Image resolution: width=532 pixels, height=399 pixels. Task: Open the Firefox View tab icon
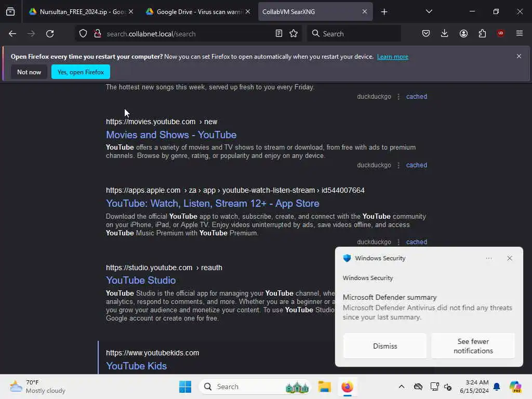[x=10, y=11]
